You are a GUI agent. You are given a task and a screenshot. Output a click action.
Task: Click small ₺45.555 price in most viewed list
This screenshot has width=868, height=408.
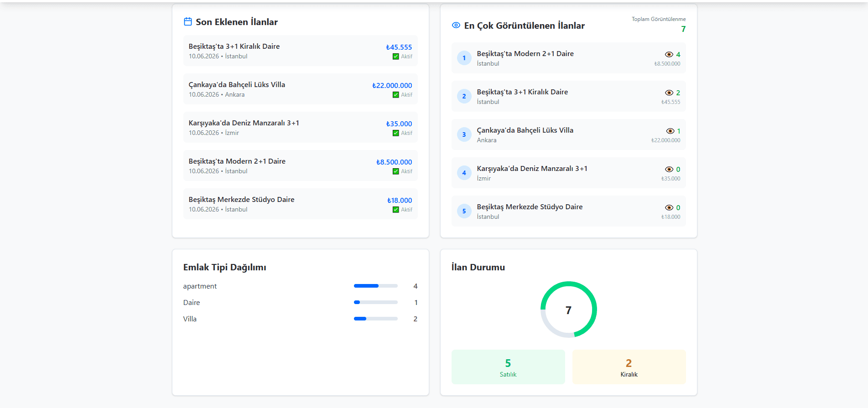point(670,102)
